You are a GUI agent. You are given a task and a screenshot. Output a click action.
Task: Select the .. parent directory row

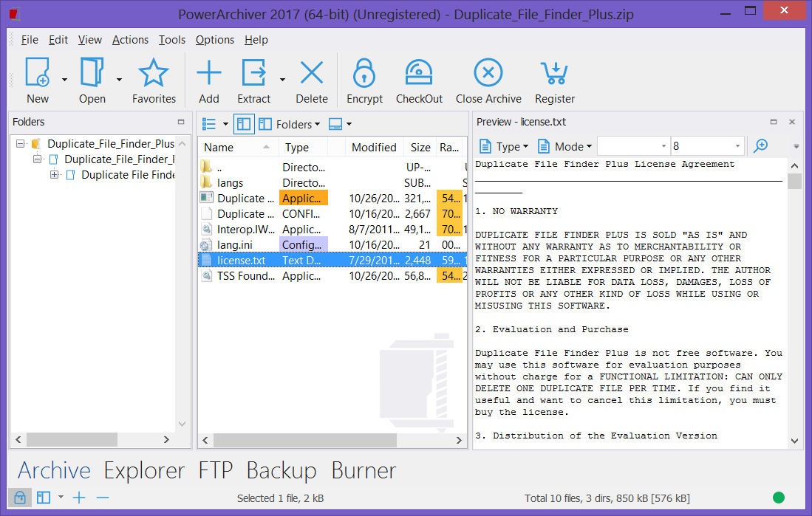[x=332, y=167]
